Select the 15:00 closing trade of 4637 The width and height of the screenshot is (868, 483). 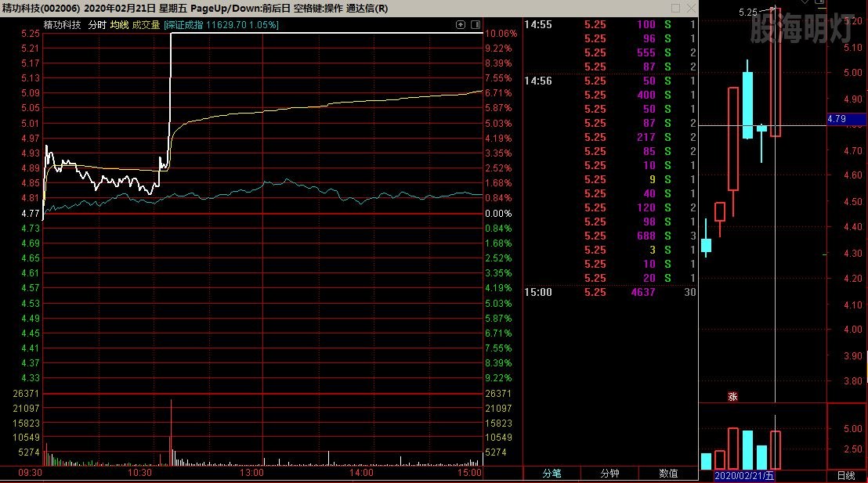[x=610, y=292]
